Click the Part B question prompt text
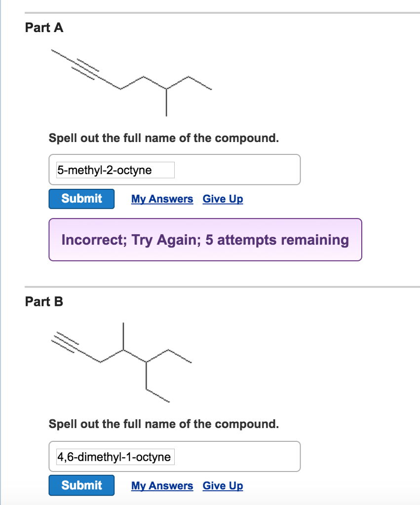The height and width of the screenshot is (505, 420). point(163,424)
